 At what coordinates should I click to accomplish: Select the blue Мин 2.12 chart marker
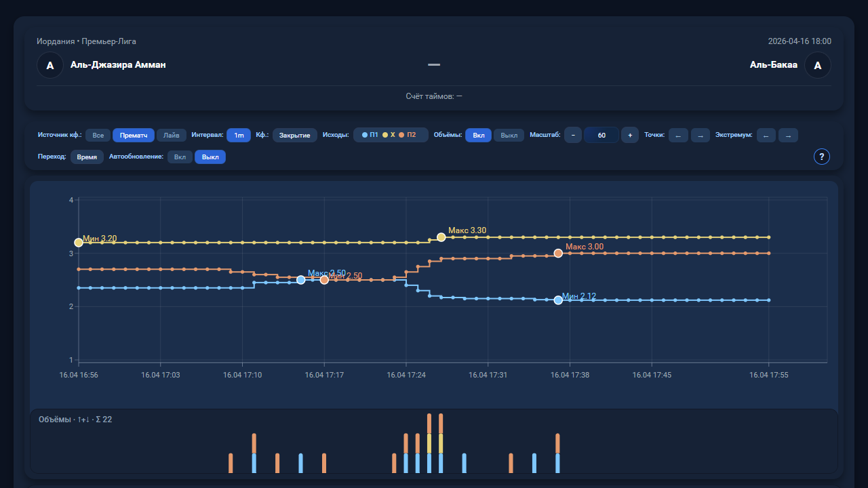(x=558, y=300)
